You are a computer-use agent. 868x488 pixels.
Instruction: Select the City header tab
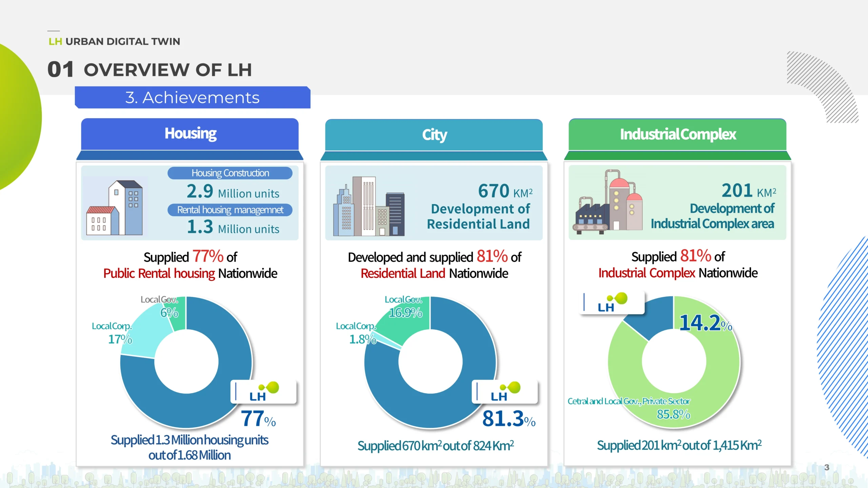click(434, 135)
